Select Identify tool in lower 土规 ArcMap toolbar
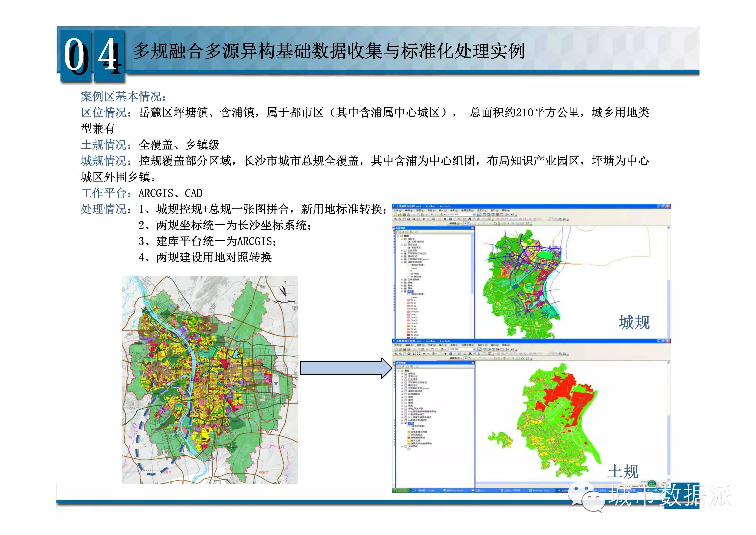The width and height of the screenshot is (756, 535). coord(451,354)
